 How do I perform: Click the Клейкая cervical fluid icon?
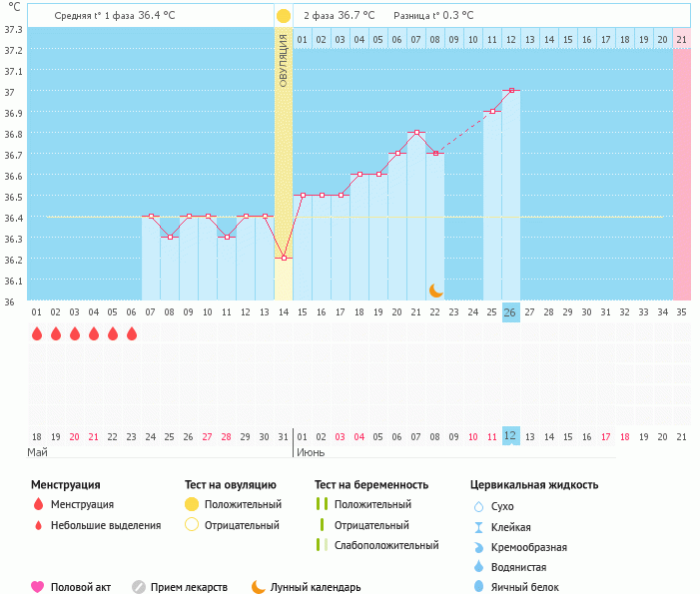[478, 527]
